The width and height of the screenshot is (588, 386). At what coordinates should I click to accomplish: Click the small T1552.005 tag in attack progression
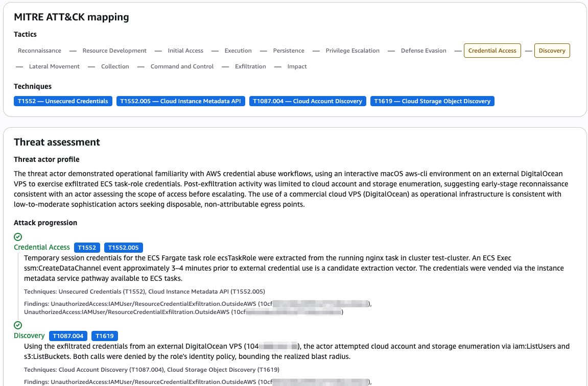tap(124, 248)
